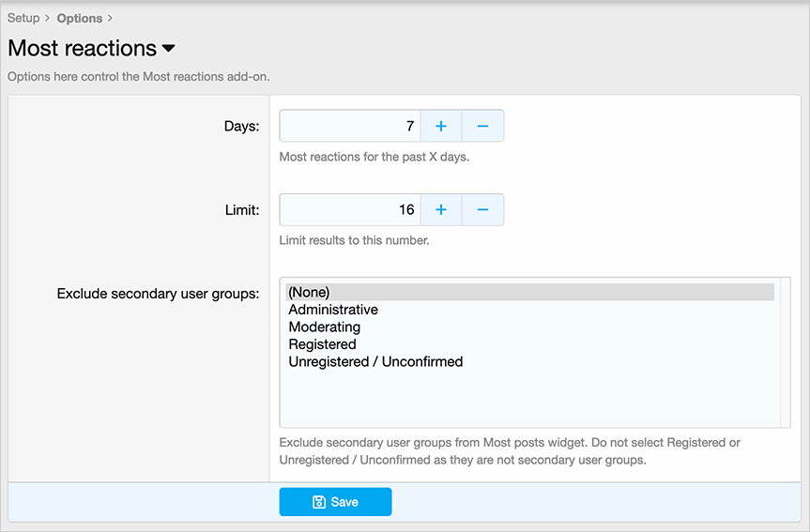Click the user groups list scrollbar
This screenshot has width=810, height=532.
click(785, 352)
